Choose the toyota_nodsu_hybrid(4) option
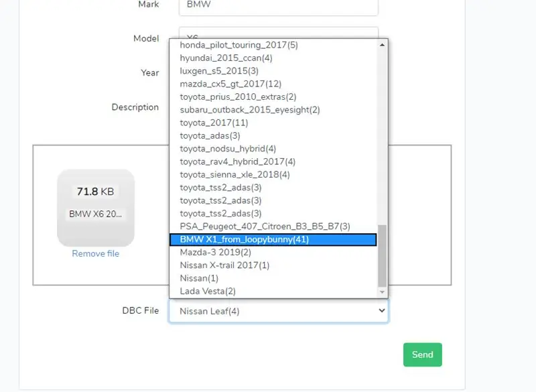Viewport: 536px width, 392px height. point(273,149)
